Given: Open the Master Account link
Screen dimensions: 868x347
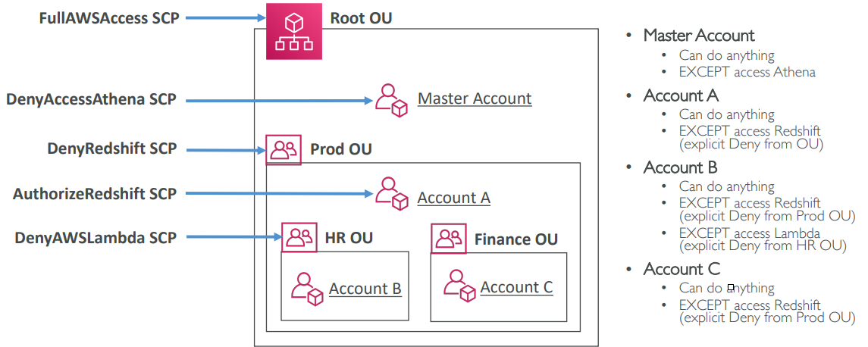Looking at the screenshot, I should [475, 98].
